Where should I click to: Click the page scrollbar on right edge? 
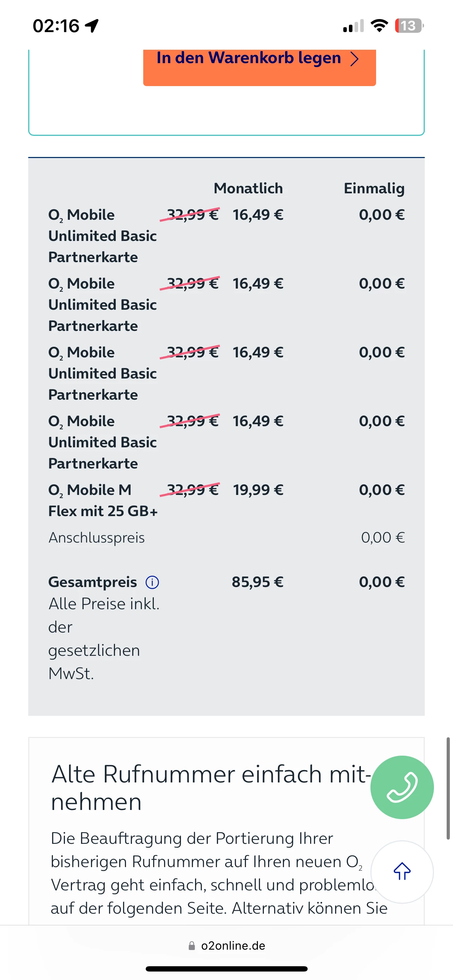pyautogui.click(x=448, y=787)
